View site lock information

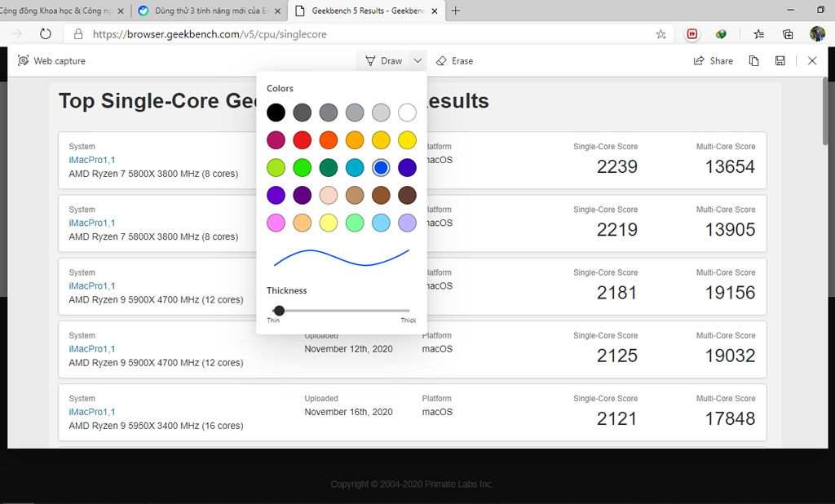point(78,34)
